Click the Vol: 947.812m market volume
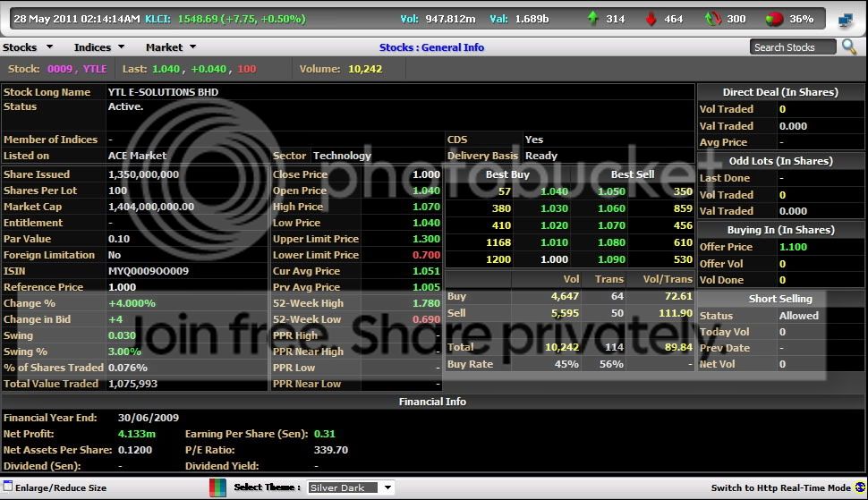This screenshot has height=500, width=868. [438, 19]
